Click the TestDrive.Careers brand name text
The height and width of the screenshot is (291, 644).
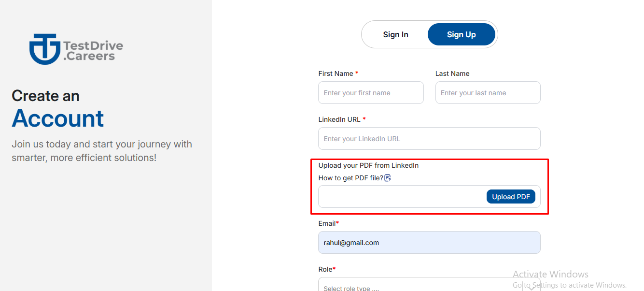click(93, 51)
